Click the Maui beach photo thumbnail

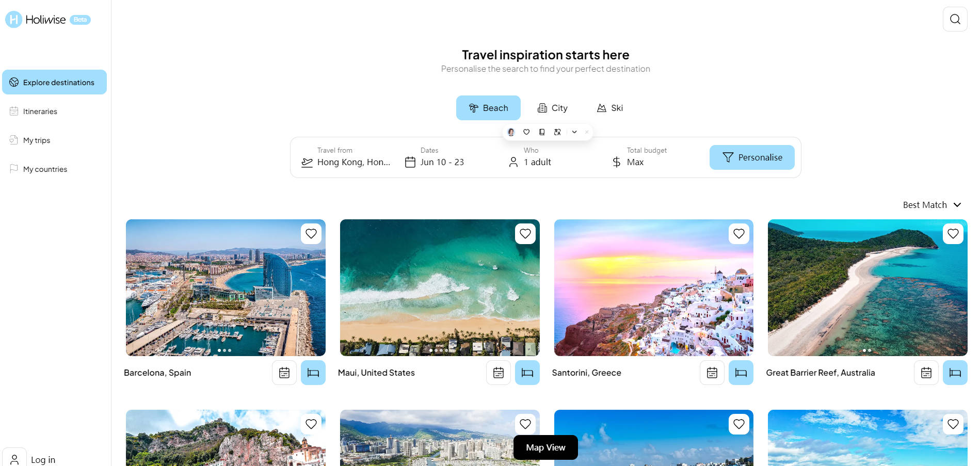(439, 287)
